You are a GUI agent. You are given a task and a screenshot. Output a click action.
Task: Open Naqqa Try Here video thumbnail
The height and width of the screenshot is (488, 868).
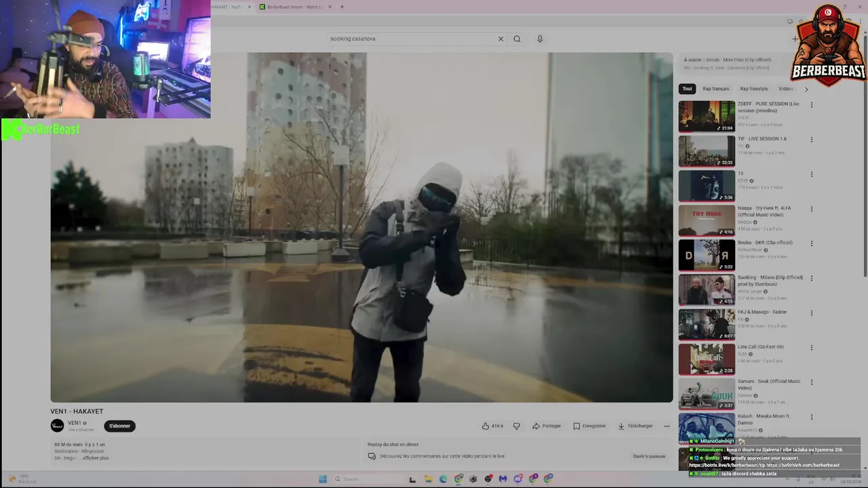point(707,220)
